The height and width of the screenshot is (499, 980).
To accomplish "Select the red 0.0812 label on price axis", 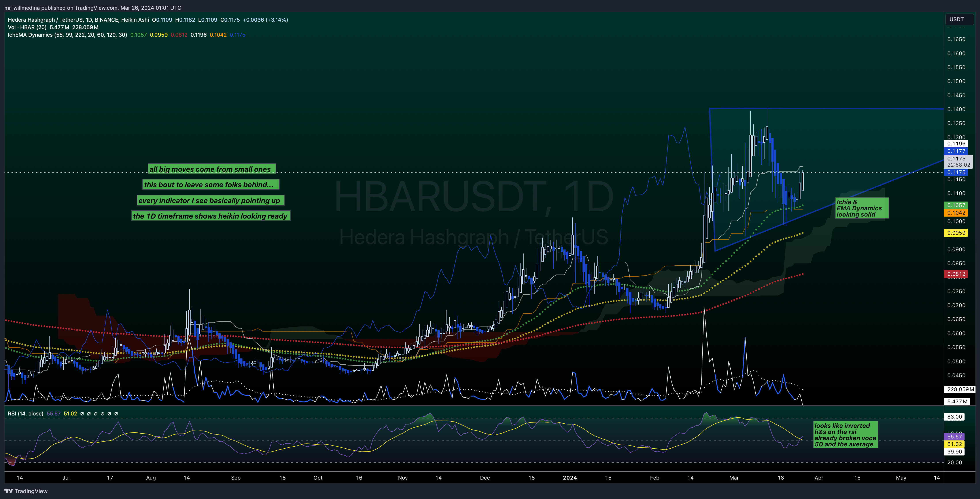I will click(956, 274).
